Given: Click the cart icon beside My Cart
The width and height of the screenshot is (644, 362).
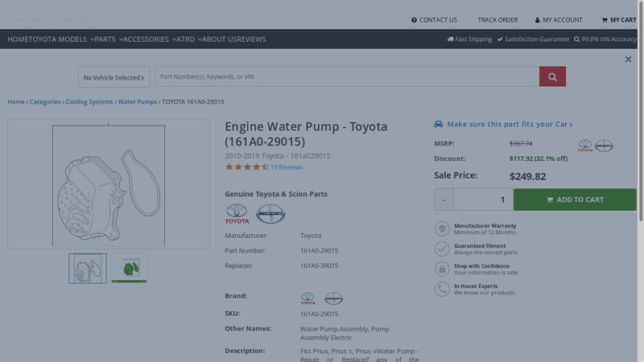Looking at the screenshot, I should [x=605, y=20].
